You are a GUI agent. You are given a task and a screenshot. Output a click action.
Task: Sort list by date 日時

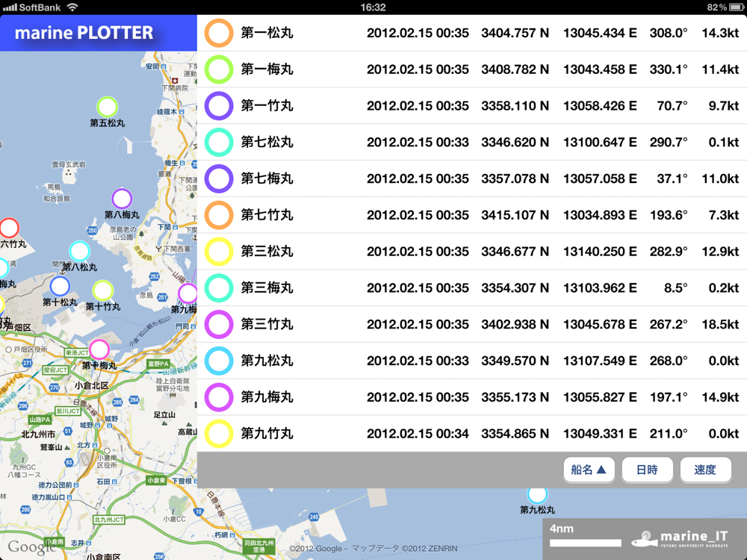coord(647,470)
